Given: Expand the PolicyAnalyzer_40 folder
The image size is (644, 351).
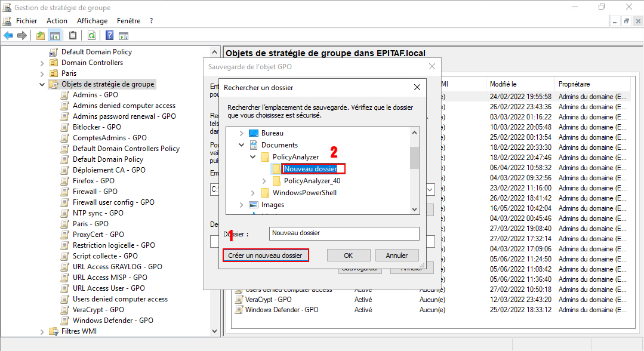Looking at the screenshot, I should (264, 181).
